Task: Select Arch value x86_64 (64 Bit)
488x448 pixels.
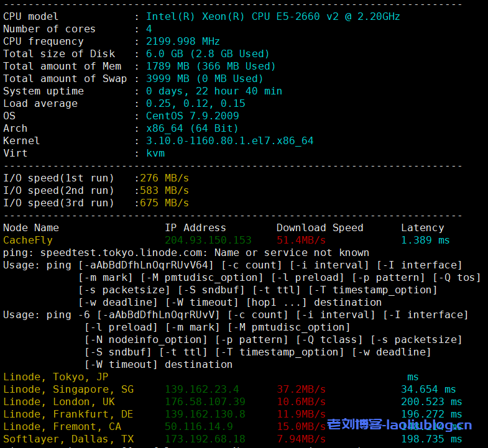Action: (192, 129)
